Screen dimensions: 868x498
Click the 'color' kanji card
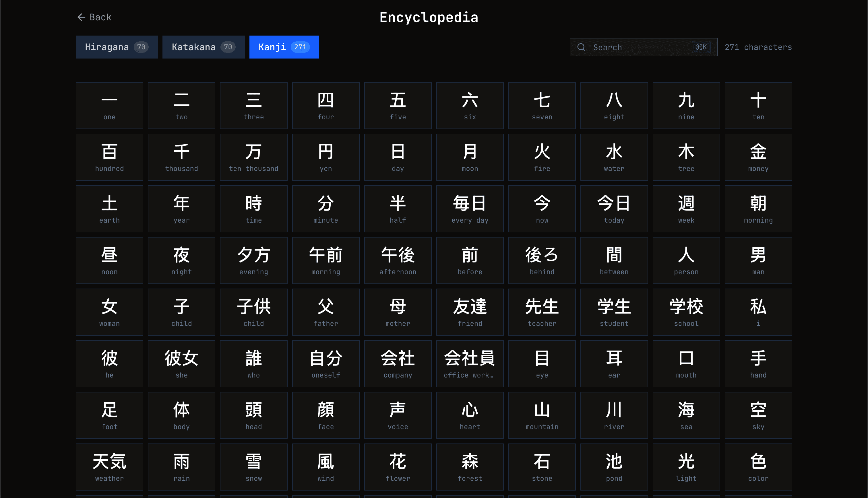coord(758,467)
